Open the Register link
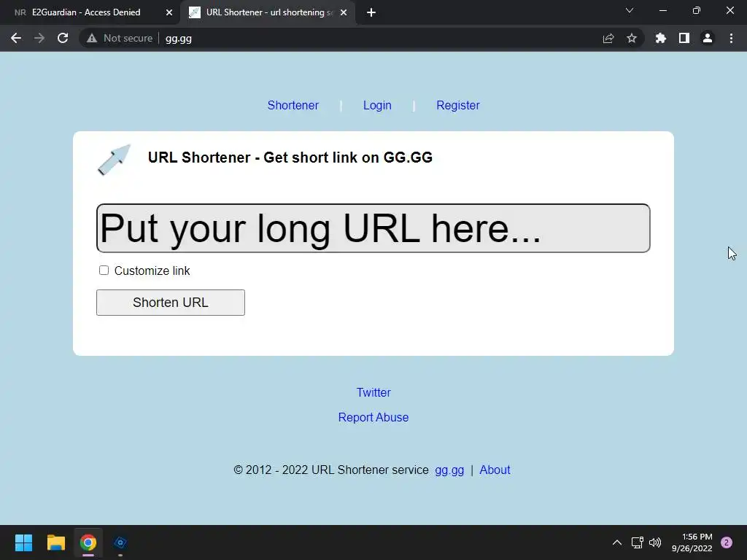The width and height of the screenshot is (747, 560). click(x=458, y=105)
